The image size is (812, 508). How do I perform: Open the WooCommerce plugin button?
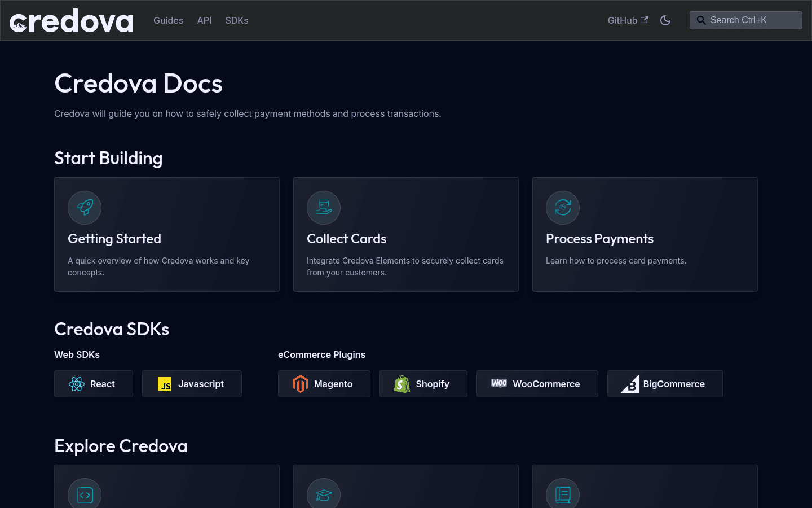coord(537,384)
